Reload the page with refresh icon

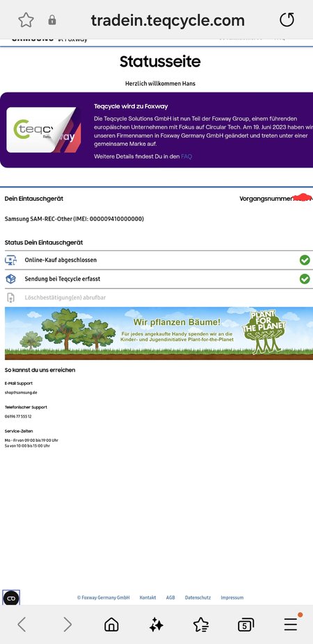tap(287, 19)
